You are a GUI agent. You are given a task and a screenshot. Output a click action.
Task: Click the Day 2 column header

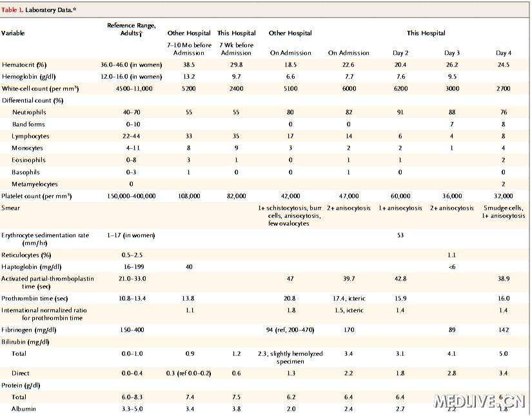400,53
